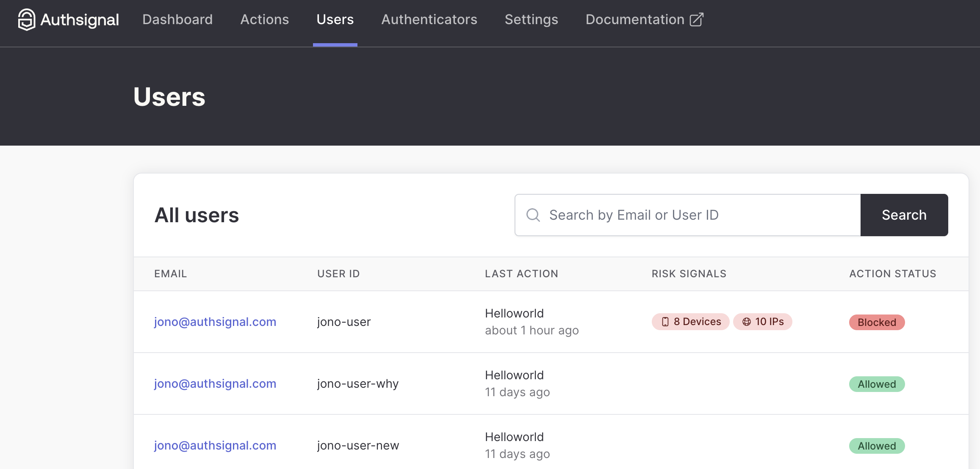Open the email link for jono-user-new
Screen dimensions: 980x469
pyautogui.click(x=215, y=445)
